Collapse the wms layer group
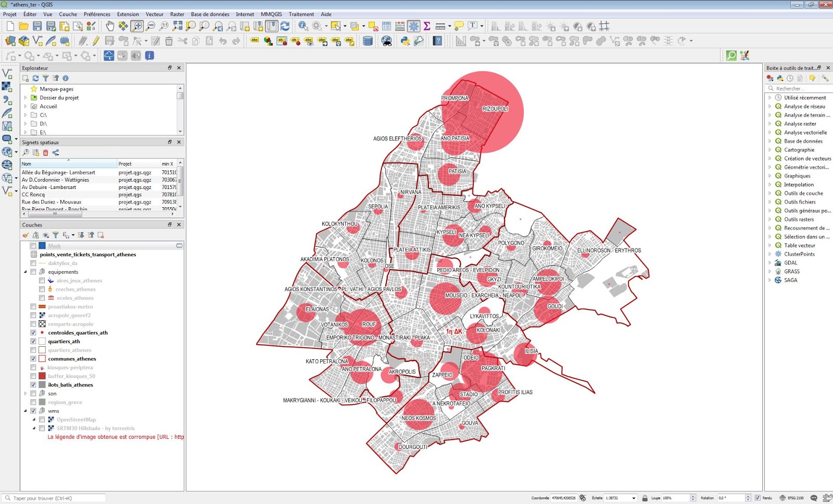 tap(25, 411)
